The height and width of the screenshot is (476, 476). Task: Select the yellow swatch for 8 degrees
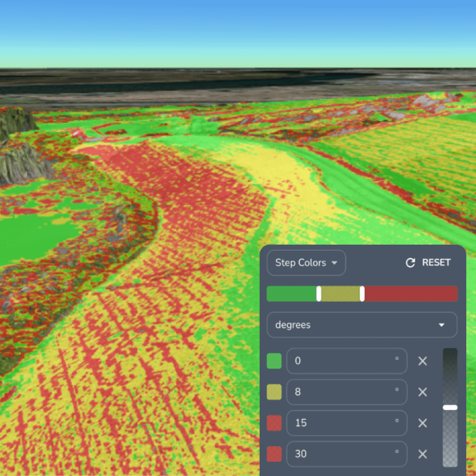274,392
